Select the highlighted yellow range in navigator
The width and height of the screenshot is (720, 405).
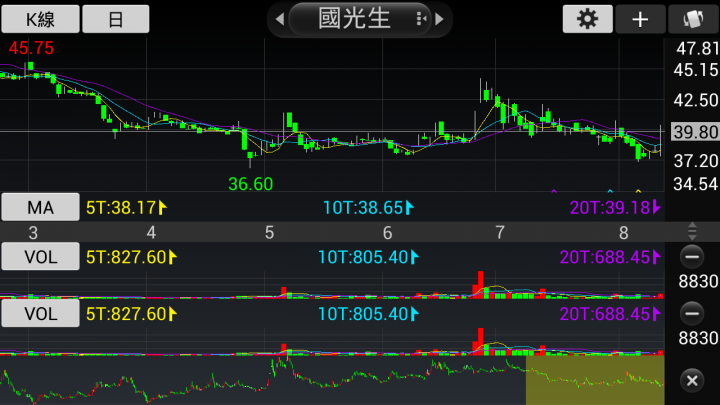click(x=595, y=380)
